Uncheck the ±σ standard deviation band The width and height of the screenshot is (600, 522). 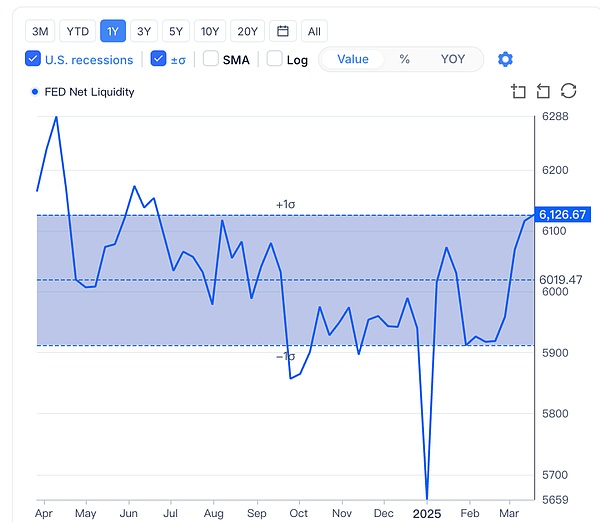click(158, 59)
